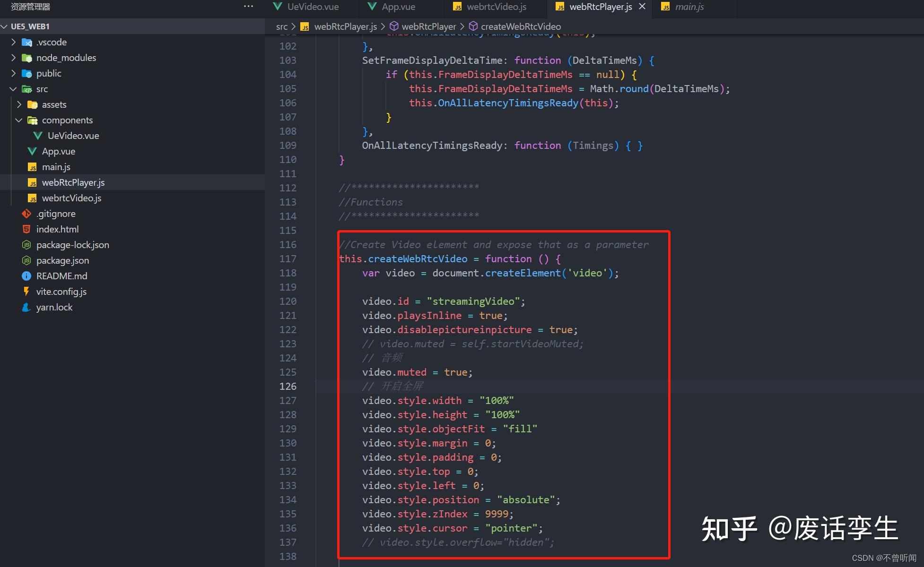Expand the public folder

tap(13, 73)
